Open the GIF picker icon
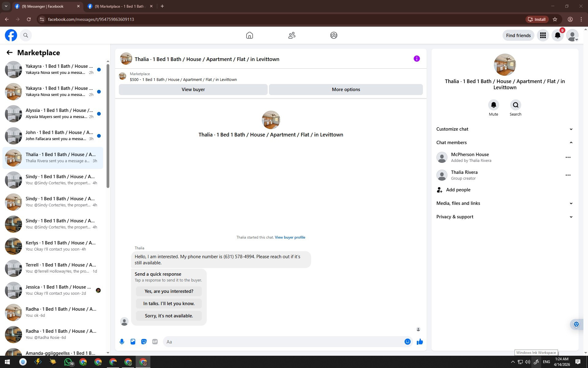The width and height of the screenshot is (588, 368). pos(155,342)
